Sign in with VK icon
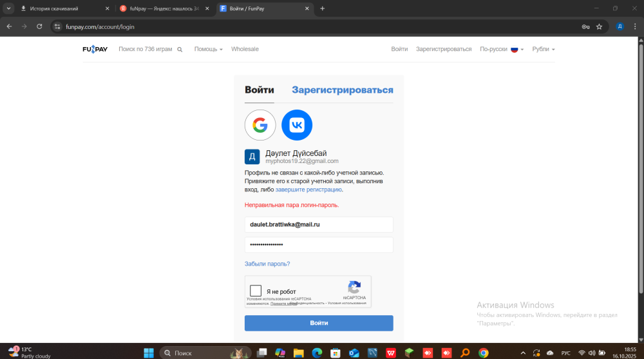 (297, 125)
